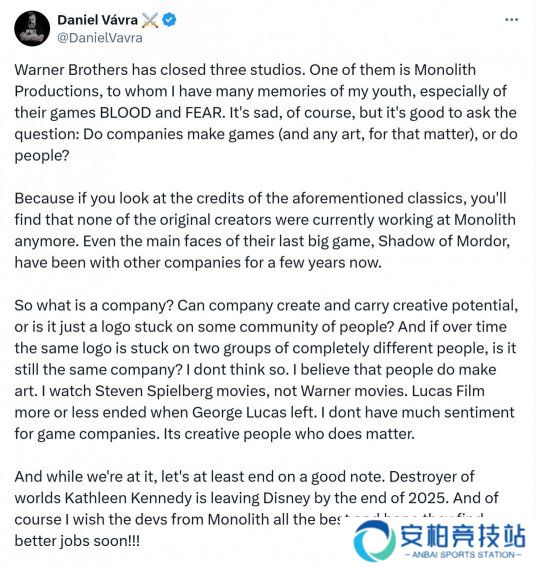Click the Chinese 安柏竞技站 watermark text

(x=463, y=536)
